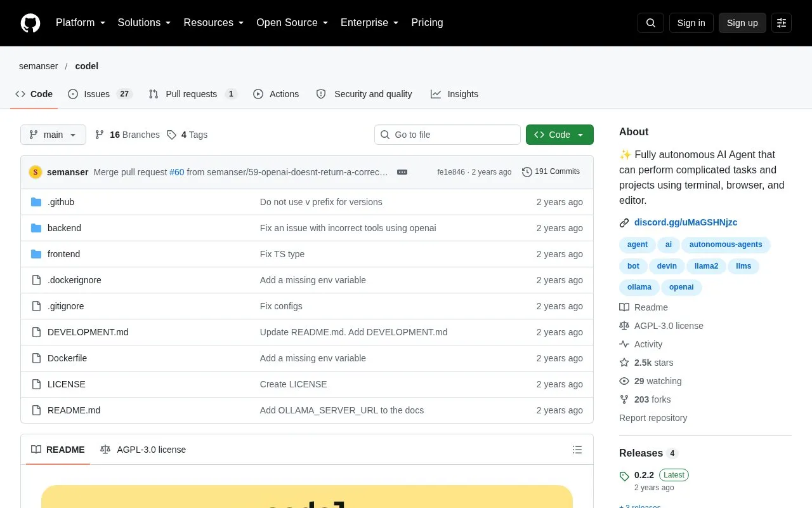Open the semanser owner link
812x508 pixels.
click(39, 66)
